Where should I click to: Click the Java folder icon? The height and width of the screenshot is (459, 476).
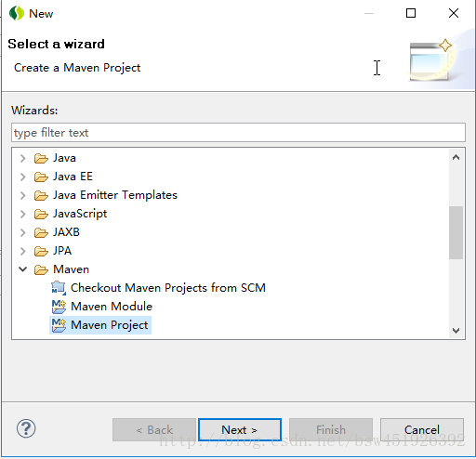click(x=41, y=158)
